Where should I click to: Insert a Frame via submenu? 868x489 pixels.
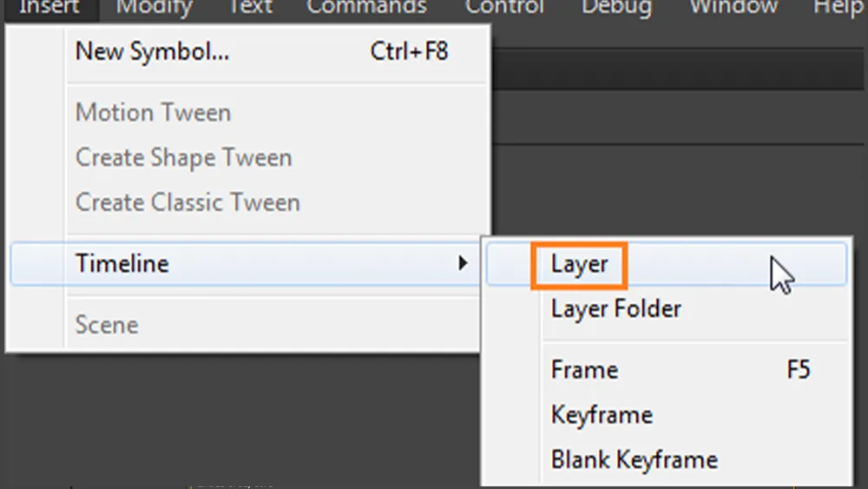584,370
